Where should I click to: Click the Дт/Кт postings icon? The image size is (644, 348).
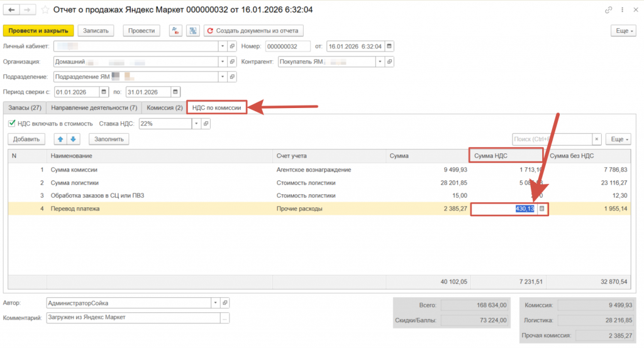click(x=175, y=31)
